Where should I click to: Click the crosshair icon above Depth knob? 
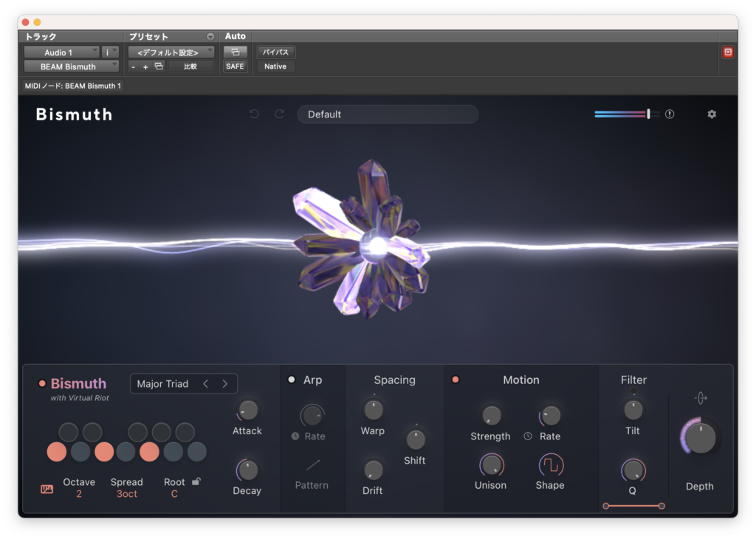[x=701, y=398]
